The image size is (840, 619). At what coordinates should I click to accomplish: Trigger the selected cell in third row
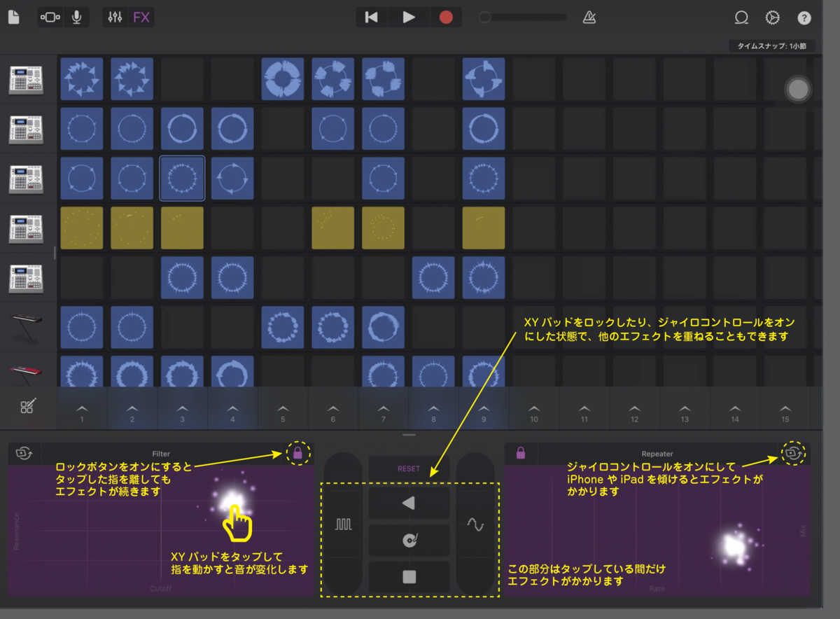click(182, 179)
